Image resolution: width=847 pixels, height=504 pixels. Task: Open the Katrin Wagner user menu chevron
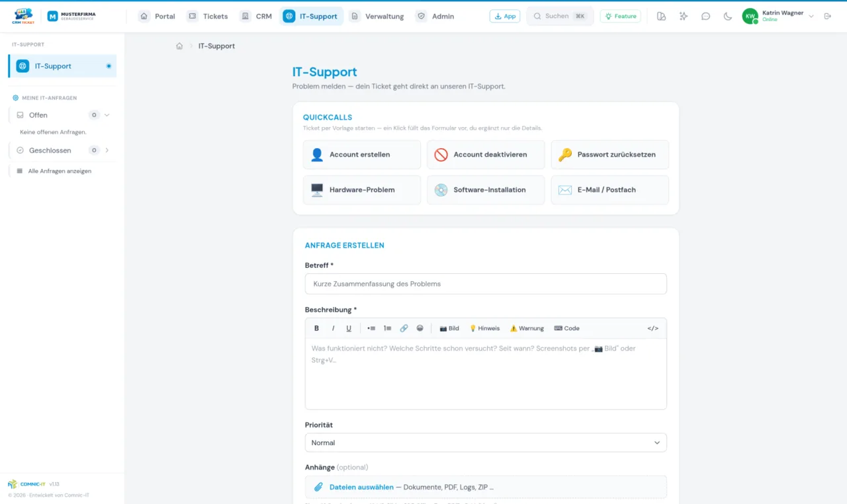pos(811,16)
